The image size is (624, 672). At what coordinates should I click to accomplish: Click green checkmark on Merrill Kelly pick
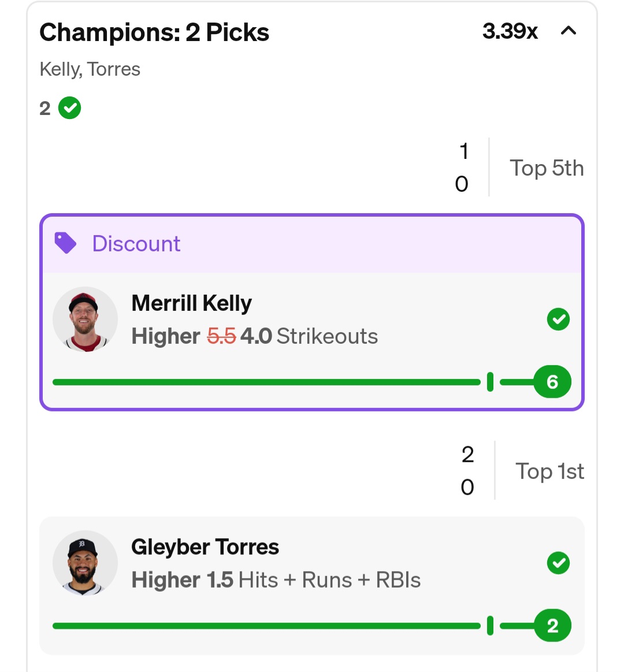(558, 319)
